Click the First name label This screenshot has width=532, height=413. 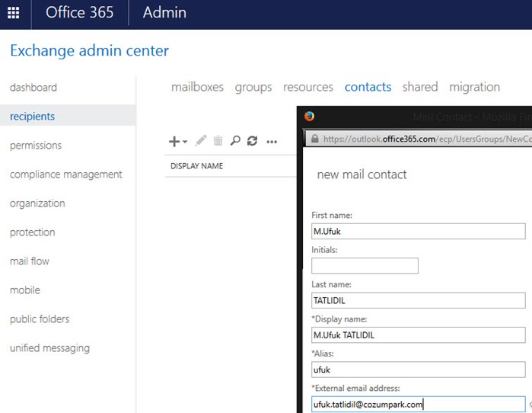332,216
